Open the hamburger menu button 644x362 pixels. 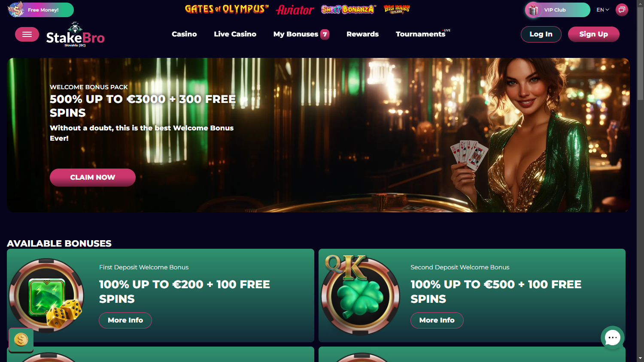tap(27, 34)
